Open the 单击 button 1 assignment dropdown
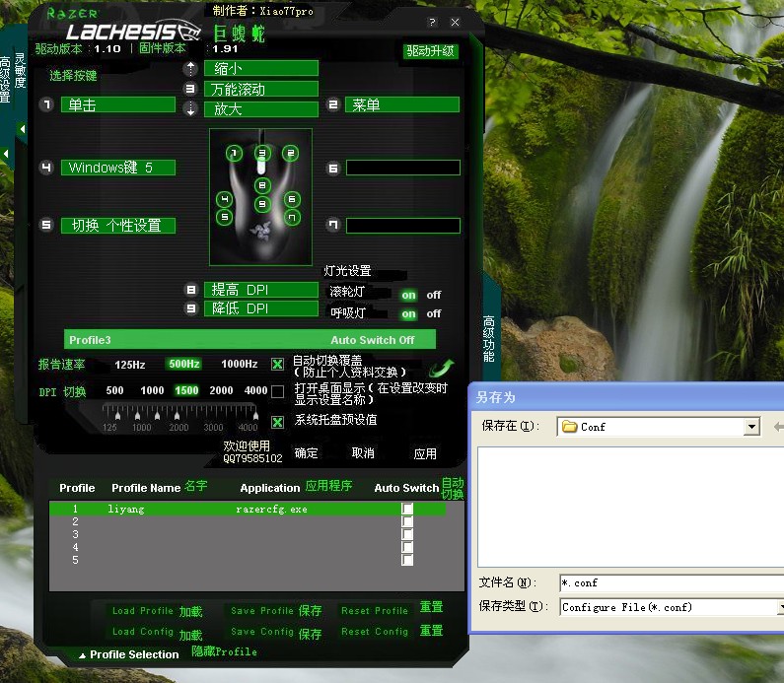 click(117, 104)
